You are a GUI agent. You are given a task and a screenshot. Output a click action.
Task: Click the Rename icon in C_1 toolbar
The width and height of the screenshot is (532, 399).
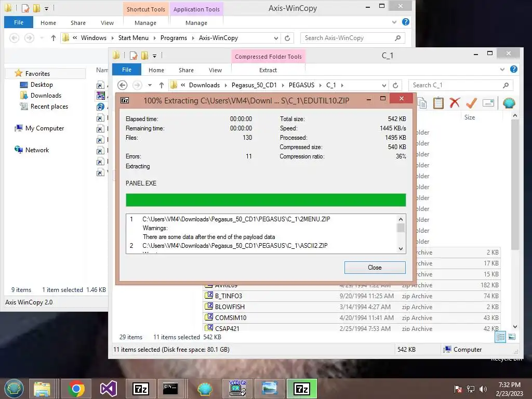click(488, 103)
